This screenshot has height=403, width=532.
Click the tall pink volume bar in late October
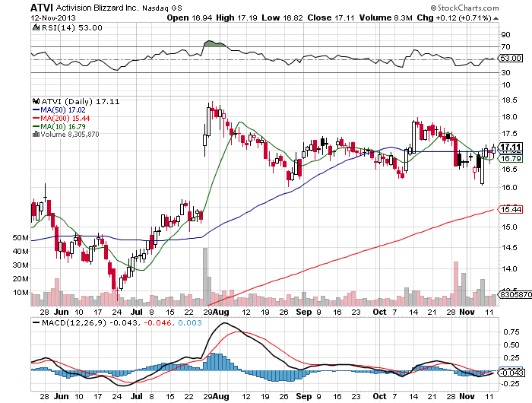[x=456, y=284]
